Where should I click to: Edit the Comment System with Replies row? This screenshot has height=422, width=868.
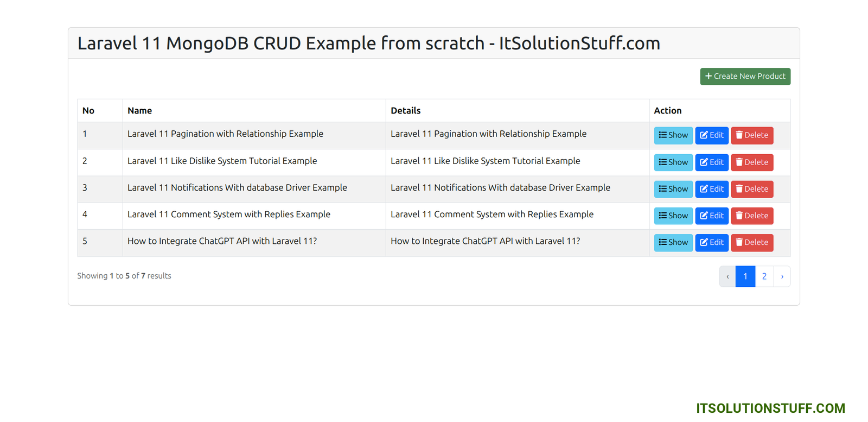point(712,216)
